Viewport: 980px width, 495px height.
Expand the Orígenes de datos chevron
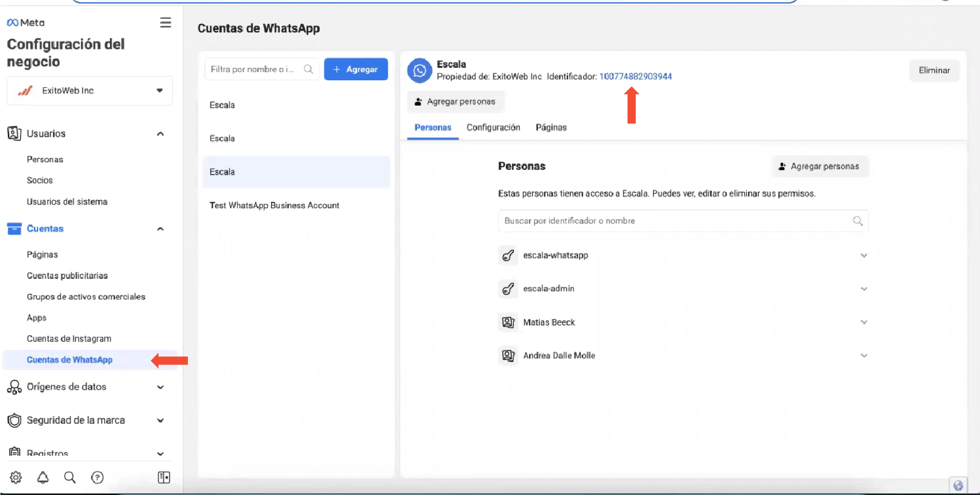pyautogui.click(x=160, y=387)
